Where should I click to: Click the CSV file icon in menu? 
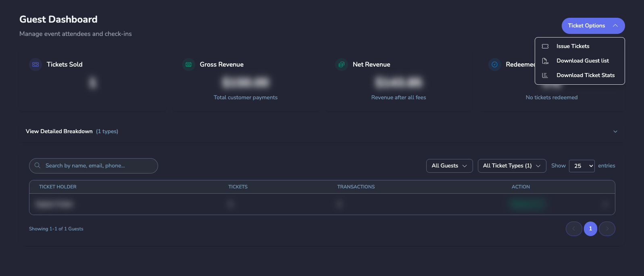[545, 61]
